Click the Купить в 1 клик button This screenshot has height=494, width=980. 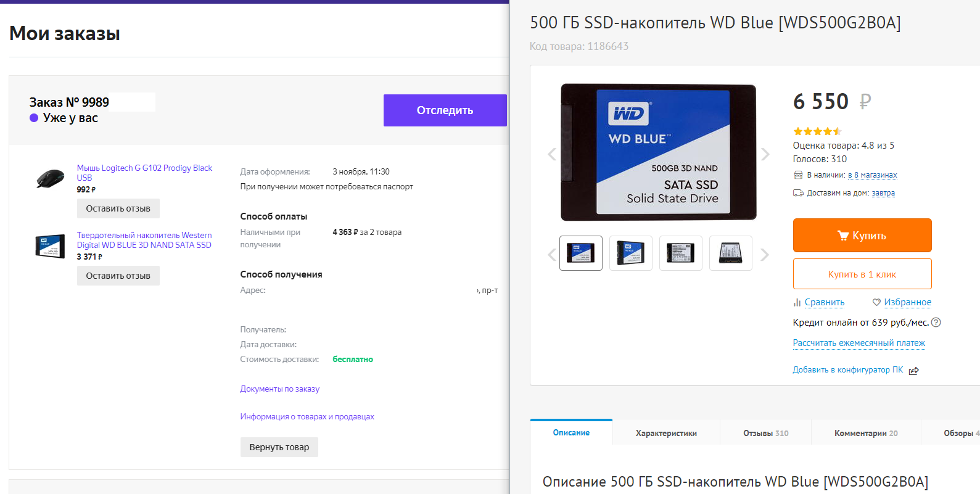coord(862,274)
